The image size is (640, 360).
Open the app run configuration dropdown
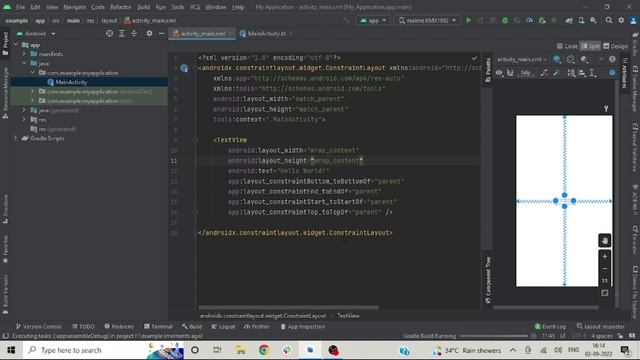point(373,20)
